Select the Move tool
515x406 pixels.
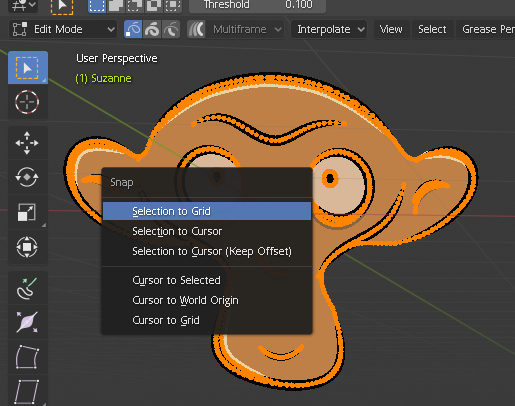[28, 143]
